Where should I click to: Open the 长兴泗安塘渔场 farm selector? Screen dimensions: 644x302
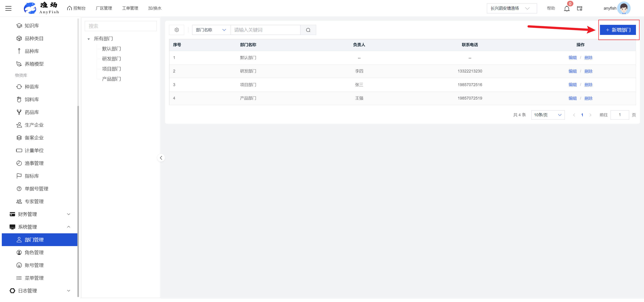coord(511,9)
